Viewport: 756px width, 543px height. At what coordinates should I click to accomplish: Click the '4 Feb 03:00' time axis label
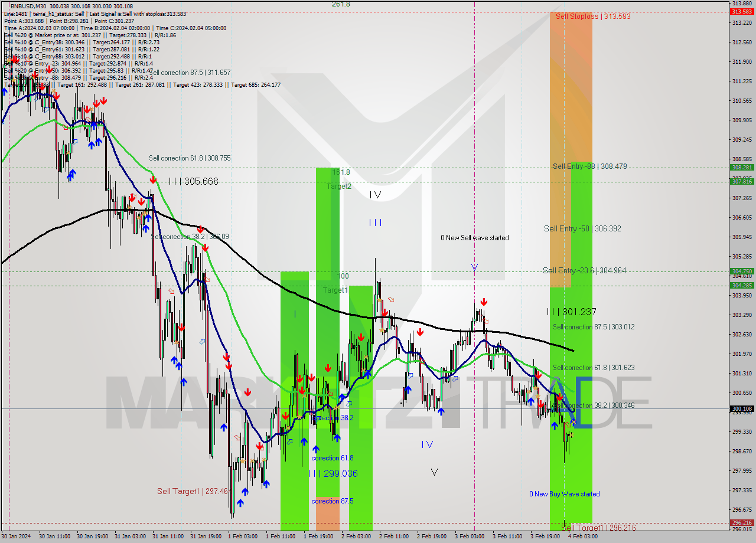pos(583,537)
